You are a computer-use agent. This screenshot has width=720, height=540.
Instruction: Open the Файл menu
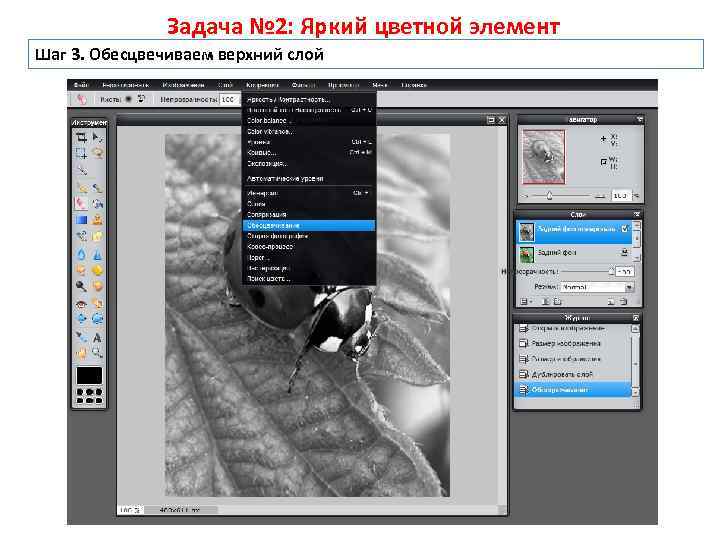click(x=81, y=84)
